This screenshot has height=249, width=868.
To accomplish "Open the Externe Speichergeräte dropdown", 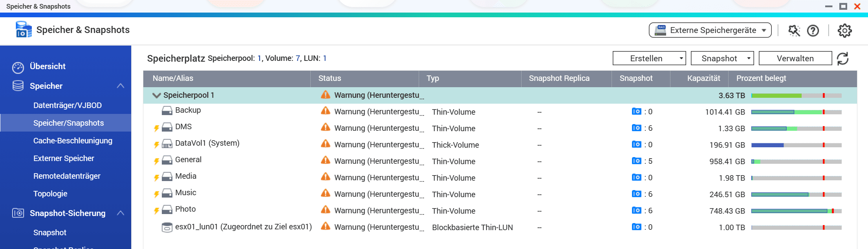I will [x=710, y=30].
